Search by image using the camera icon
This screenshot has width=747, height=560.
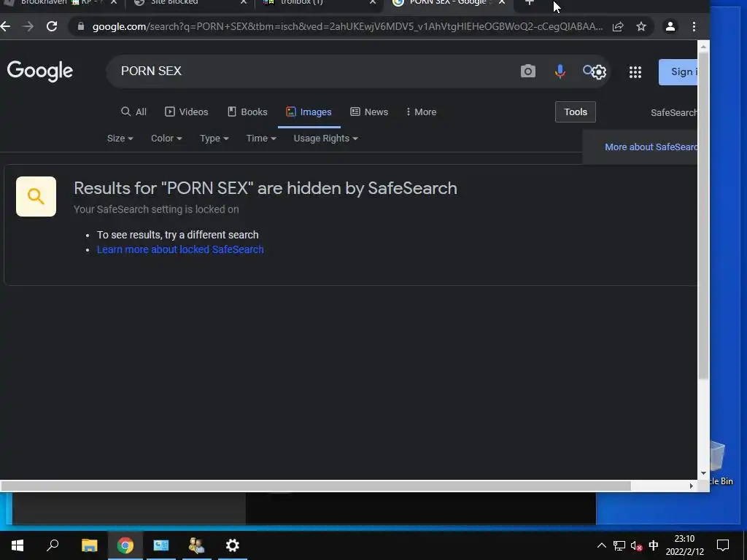(528, 71)
